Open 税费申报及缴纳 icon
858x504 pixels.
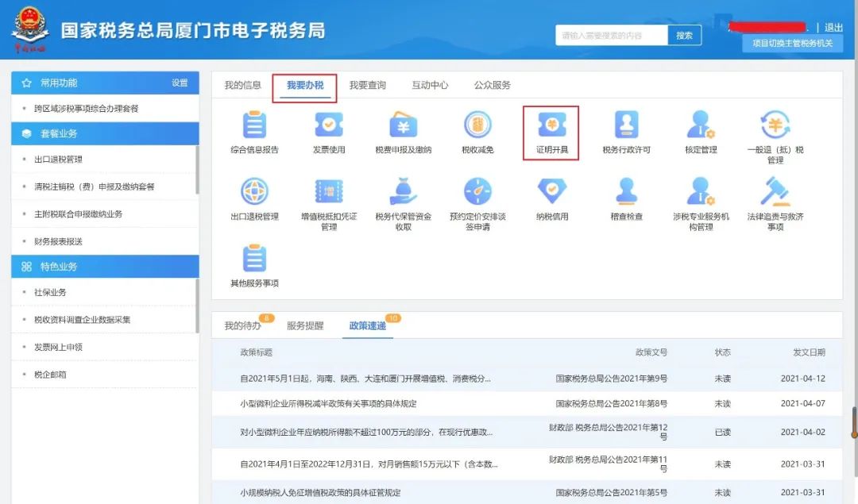click(404, 125)
